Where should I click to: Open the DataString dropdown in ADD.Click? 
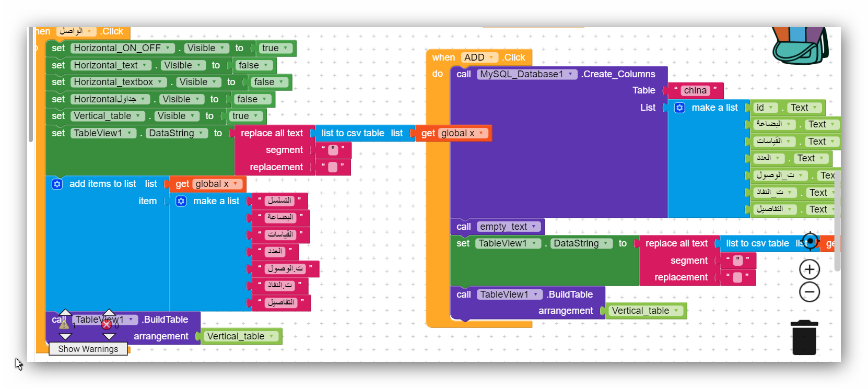[x=581, y=243]
